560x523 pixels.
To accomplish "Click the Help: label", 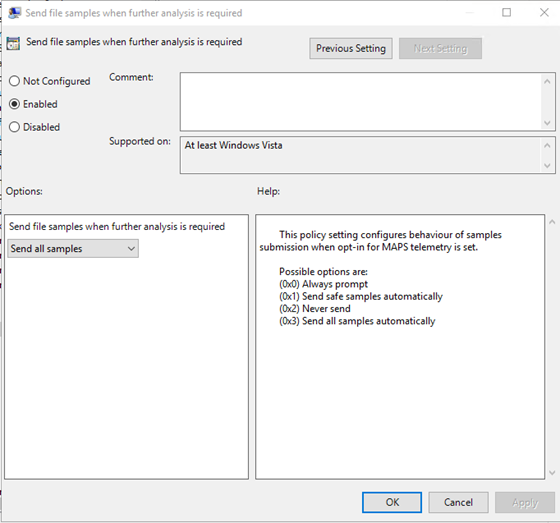I will (x=268, y=191).
